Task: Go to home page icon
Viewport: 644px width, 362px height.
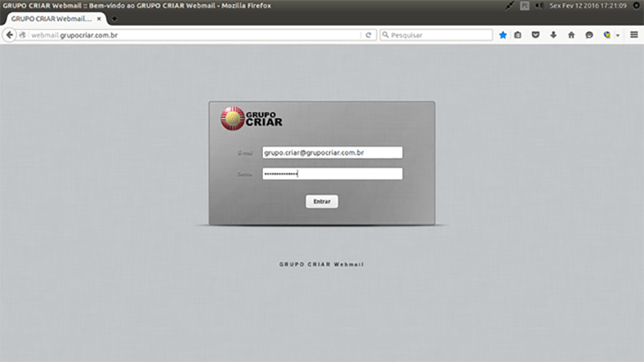Action: (x=571, y=35)
